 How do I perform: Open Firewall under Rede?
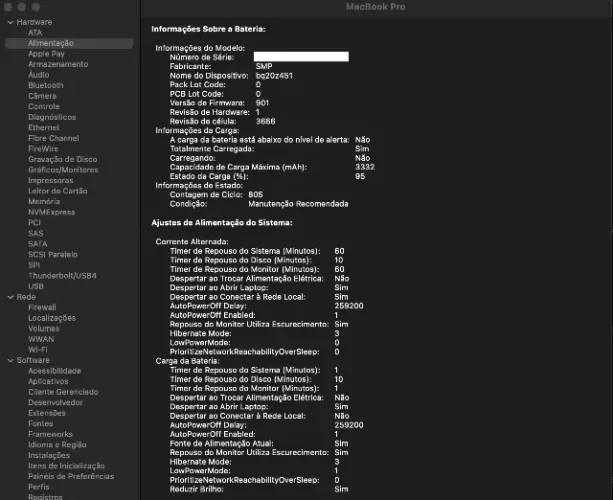[42, 308]
